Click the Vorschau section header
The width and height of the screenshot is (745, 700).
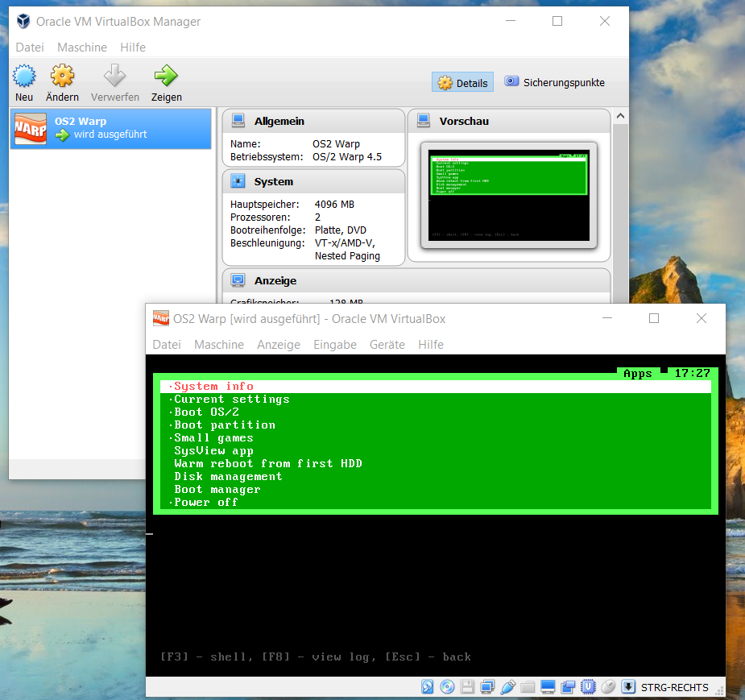tap(509, 121)
